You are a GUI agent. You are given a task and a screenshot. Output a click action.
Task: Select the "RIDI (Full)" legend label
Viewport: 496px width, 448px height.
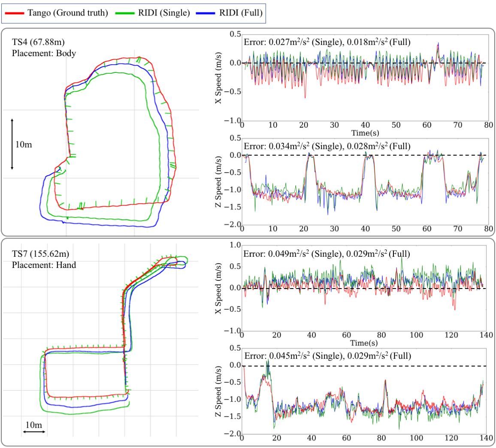(241, 13)
